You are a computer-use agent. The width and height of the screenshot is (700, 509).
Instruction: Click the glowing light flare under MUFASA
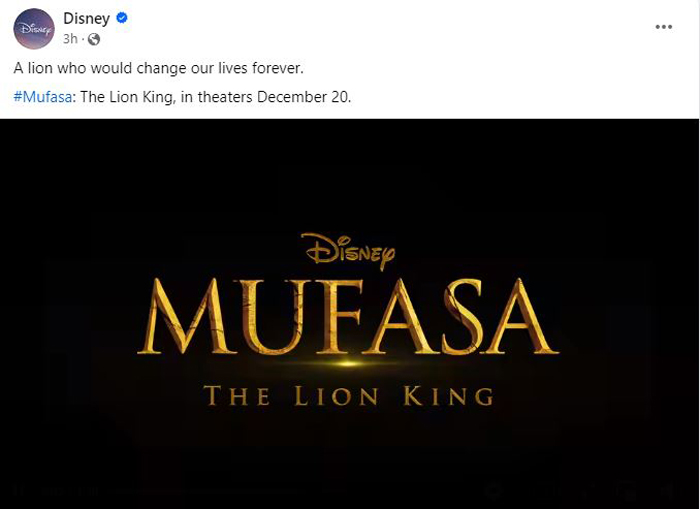pos(348,363)
